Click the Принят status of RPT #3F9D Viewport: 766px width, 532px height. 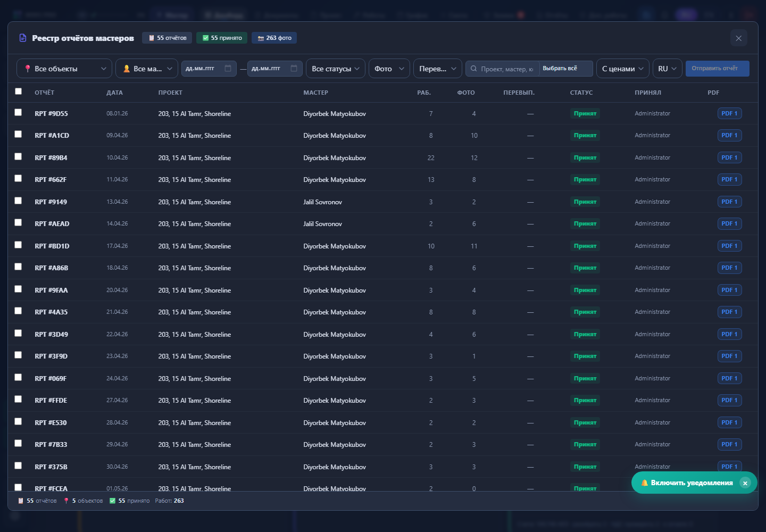585,356
